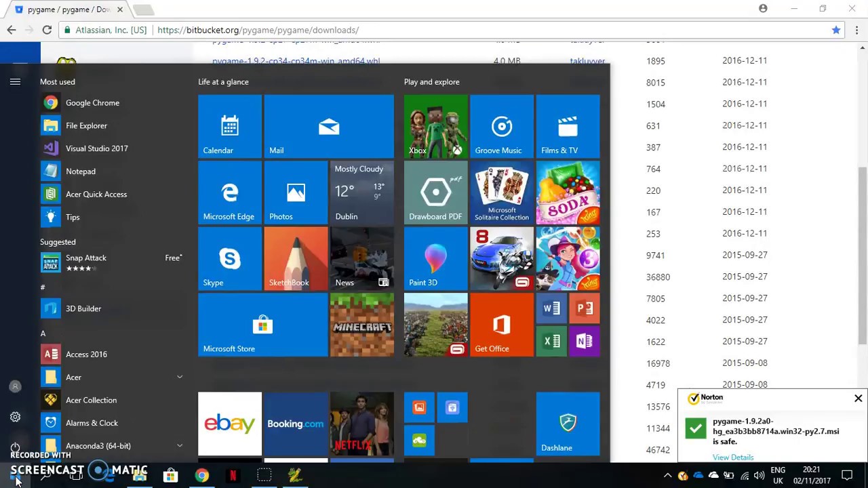Reload the page in Chrome
Viewport: 868px width, 488px height.
click(47, 30)
